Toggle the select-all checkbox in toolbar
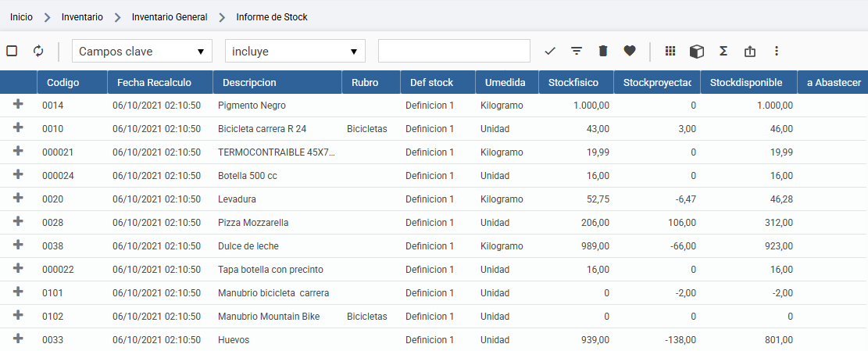 [x=12, y=51]
